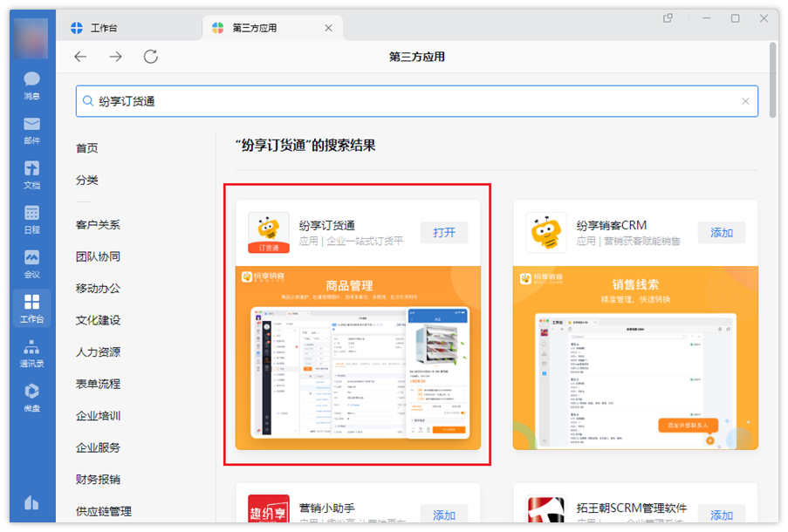Viewport: 788px width, 532px height.
Task: Select the 客户关系 category
Action: tap(98, 224)
